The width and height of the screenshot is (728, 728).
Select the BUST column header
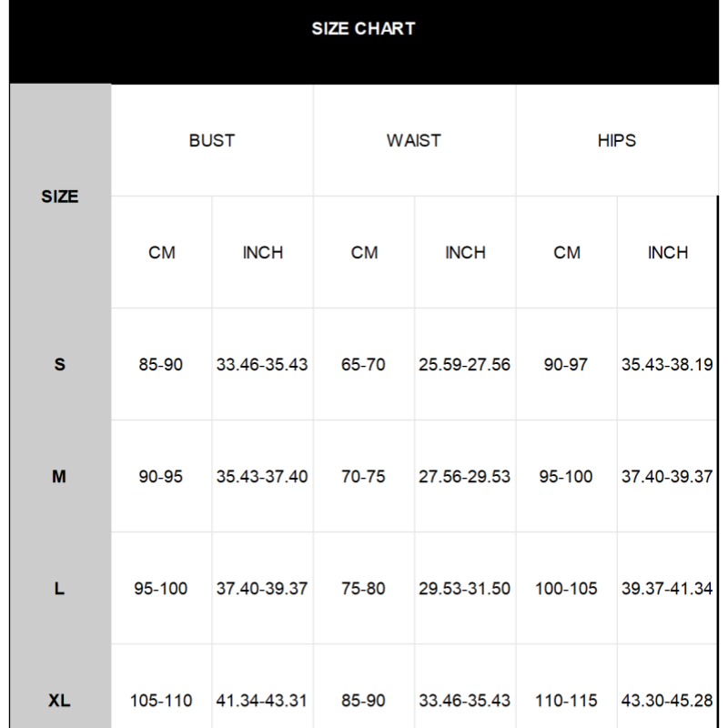point(212,140)
